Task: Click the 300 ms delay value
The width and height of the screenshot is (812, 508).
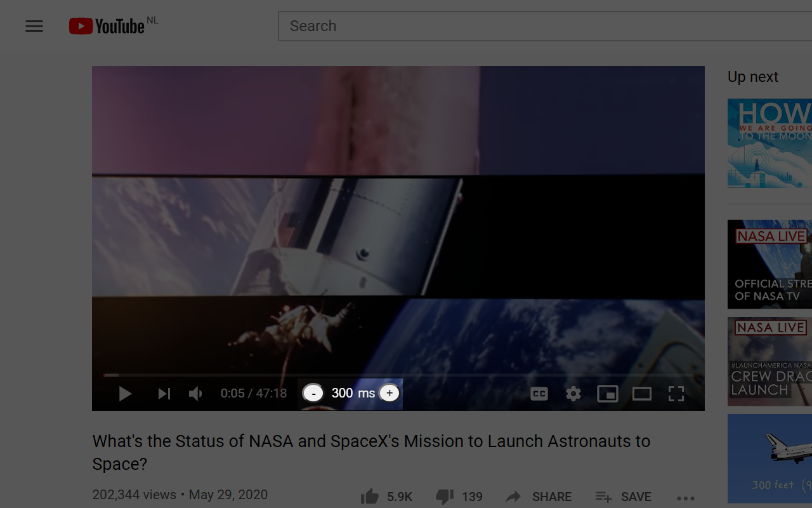Action: click(x=353, y=393)
